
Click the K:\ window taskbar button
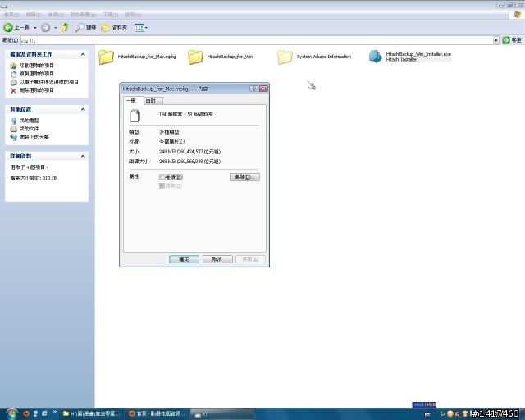coord(222,414)
